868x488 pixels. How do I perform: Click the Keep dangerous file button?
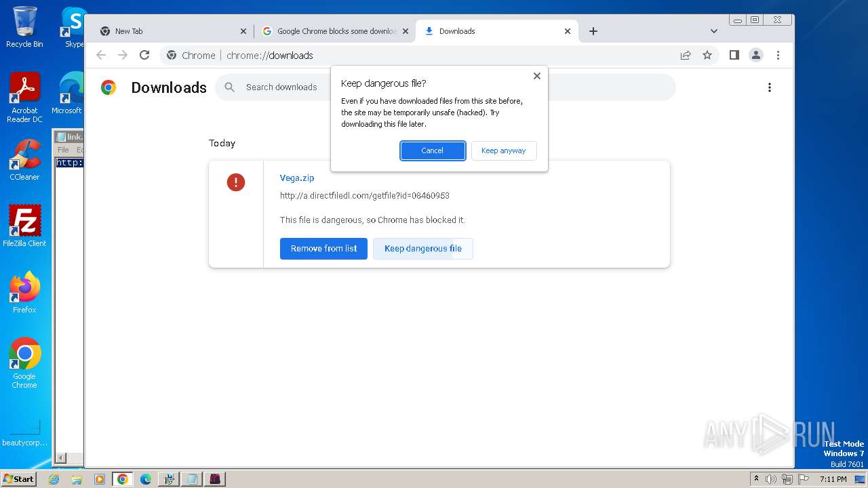click(423, 249)
